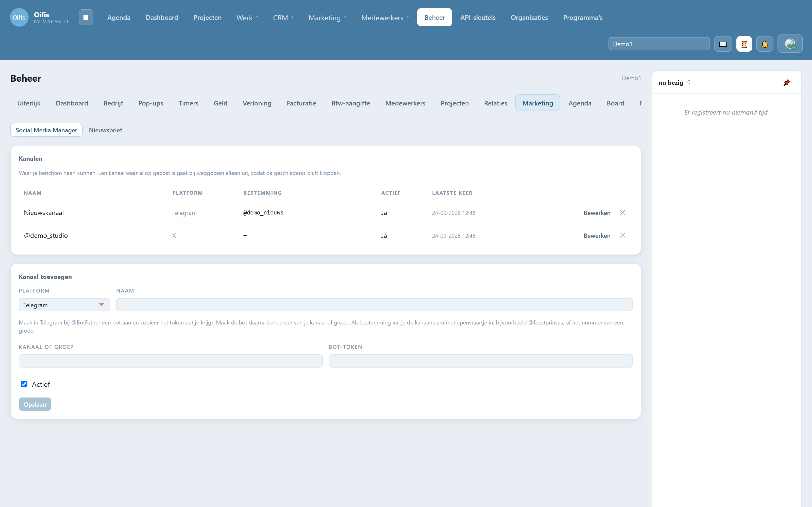Open the Facturatie settings tab
This screenshot has width=812, height=507.
pos(301,103)
